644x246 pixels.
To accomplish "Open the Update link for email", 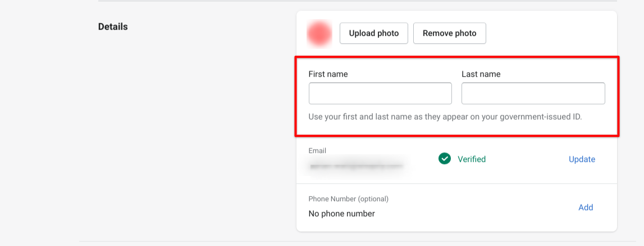I will 582,159.
